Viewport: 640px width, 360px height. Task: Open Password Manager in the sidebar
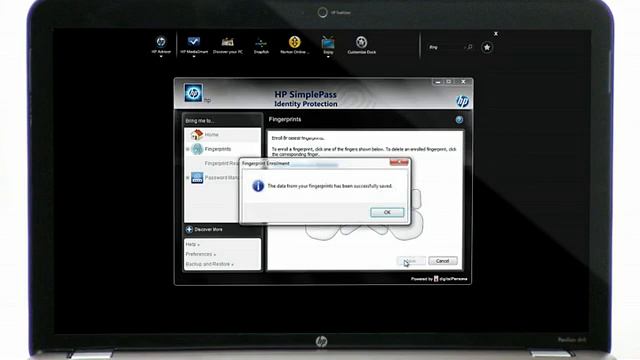(222, 178)
